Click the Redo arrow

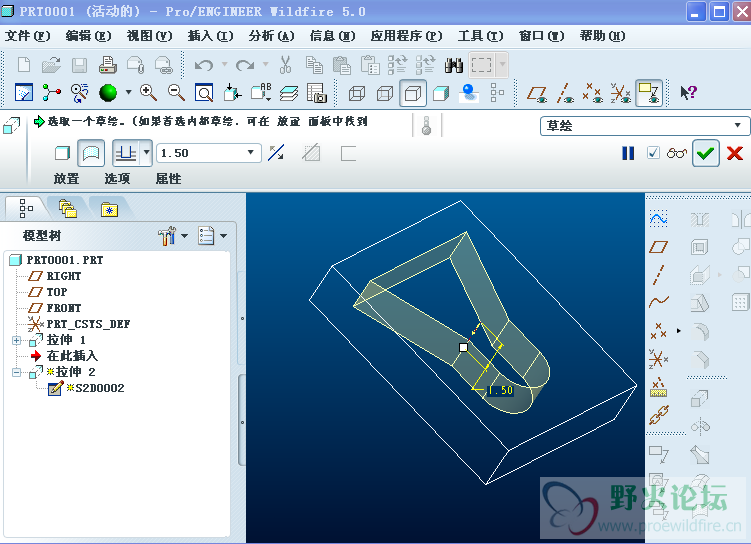point(245,65)
